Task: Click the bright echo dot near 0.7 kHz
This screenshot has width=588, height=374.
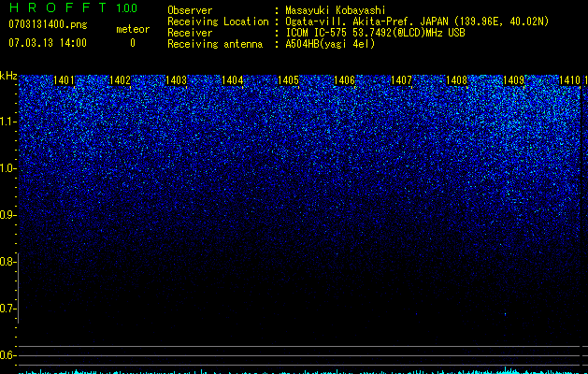Action: tap(505, 314)
